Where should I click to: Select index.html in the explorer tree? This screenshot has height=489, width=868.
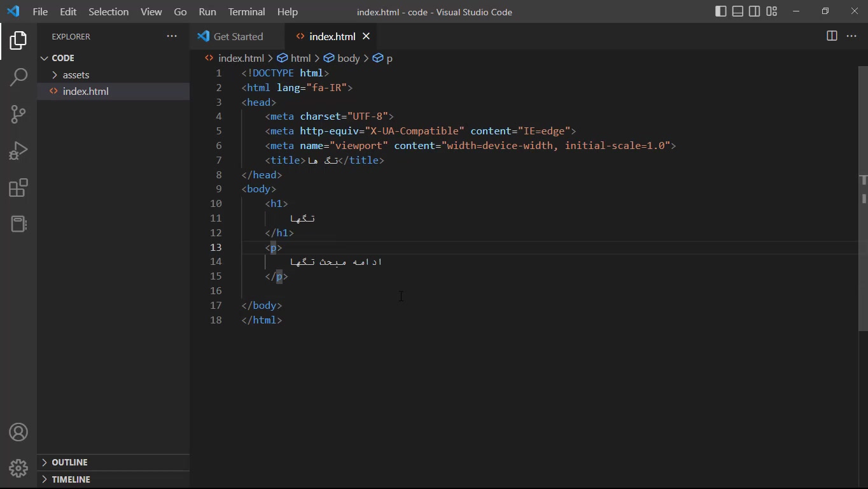(x=85, y=91)
